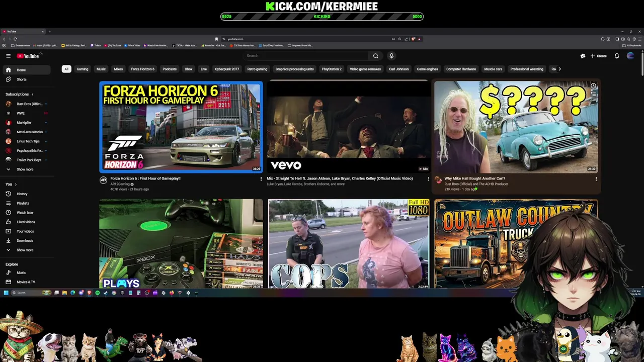This screenshot has width=644, height=362.
Task: Play the Mike Hall car video thumbnail
Action: click(x=516, y=127)
